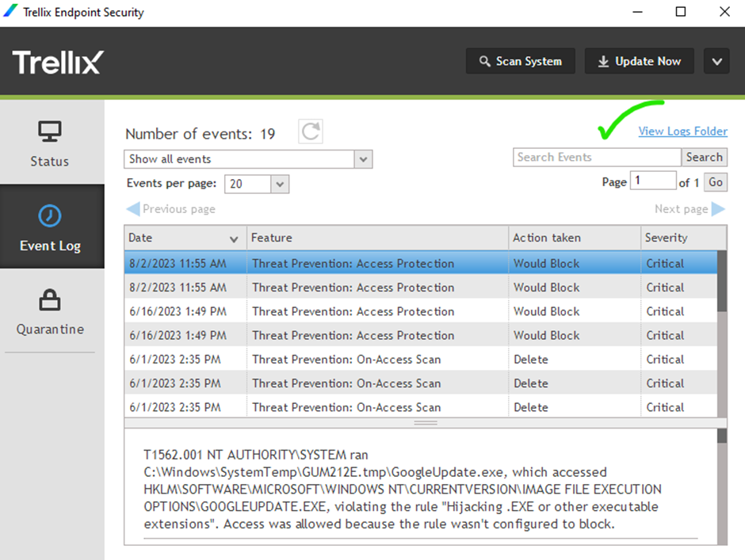Screen dimensions: 745x560
Task: Click the Search Events input field
Action: [585, 157]
